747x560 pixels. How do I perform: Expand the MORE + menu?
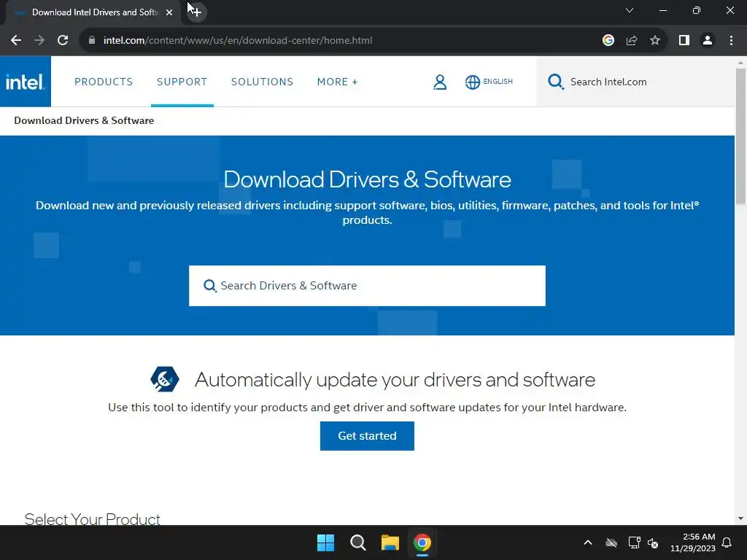337,82
